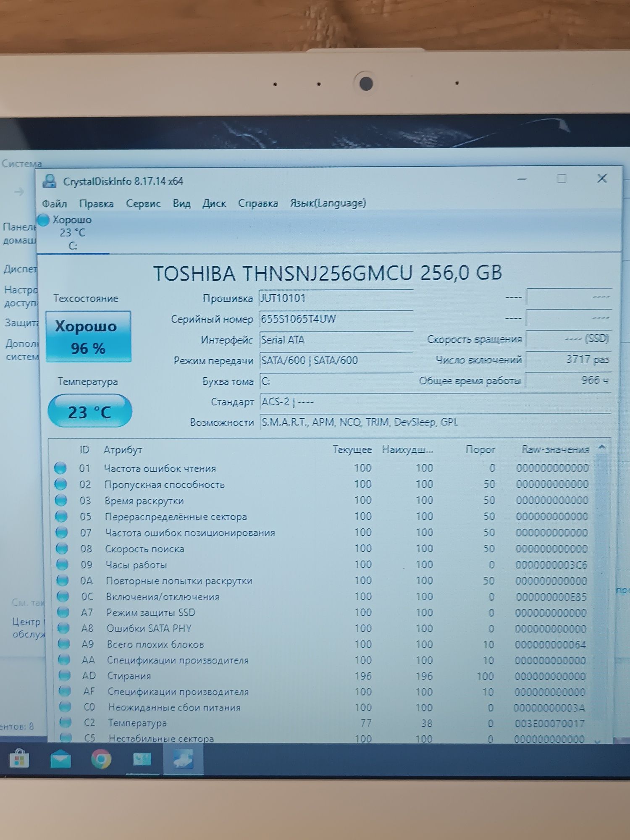630x840 pixels.
Task: Click the Текущее column header
Action: click(352, 450)
